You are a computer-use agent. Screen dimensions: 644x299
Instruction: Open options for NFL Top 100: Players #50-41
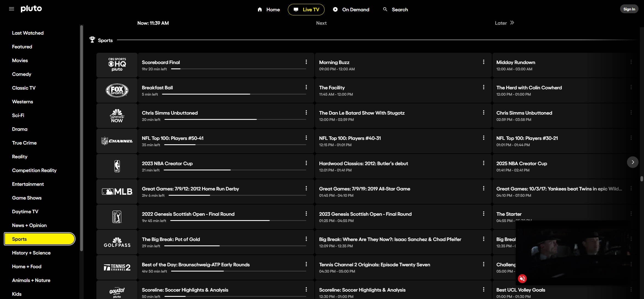coord(306,138)
